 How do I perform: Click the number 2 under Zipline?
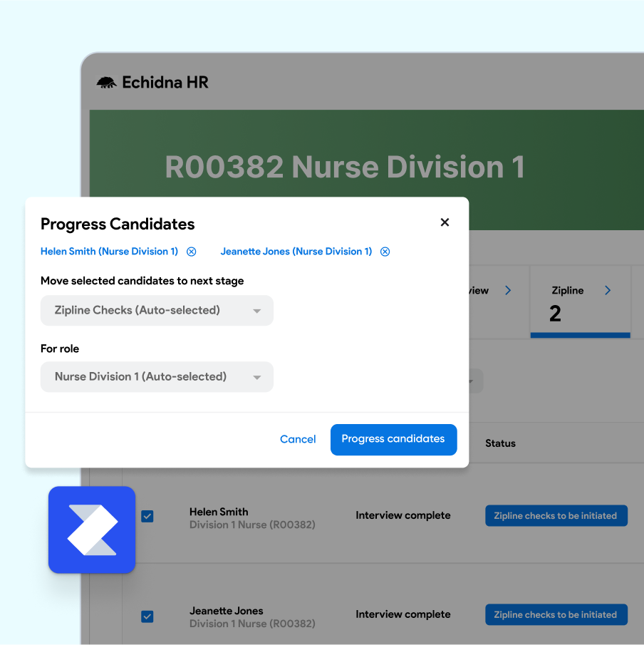tap(555, 314)
